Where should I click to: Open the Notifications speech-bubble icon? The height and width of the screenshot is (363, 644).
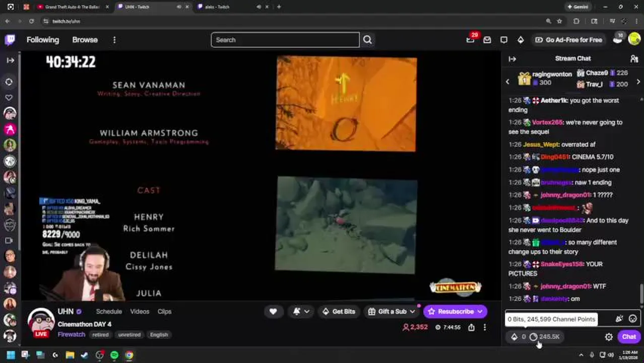coord(504,40)
